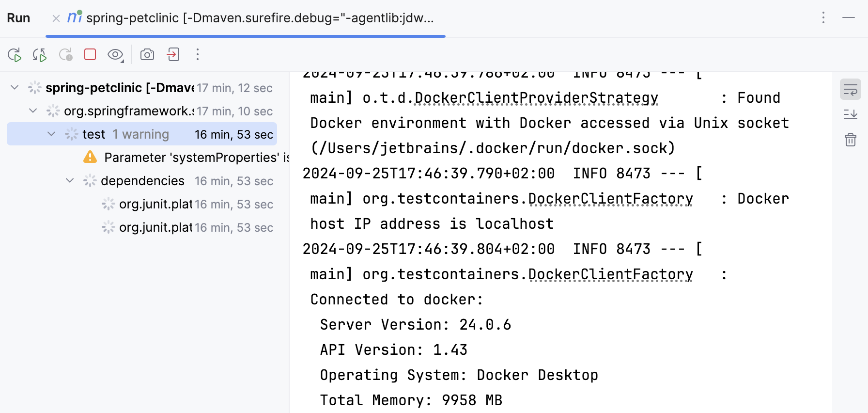Collapse the org.springframework node chevron
The height and width of the screenshot is (413, 868).
[x=33, y=111]
